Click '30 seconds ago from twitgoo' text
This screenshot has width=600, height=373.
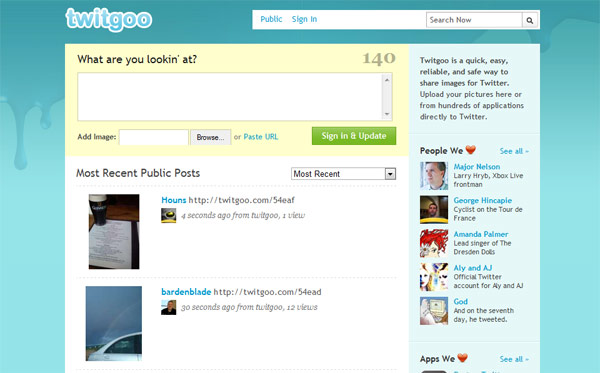[x=232, y=307]
